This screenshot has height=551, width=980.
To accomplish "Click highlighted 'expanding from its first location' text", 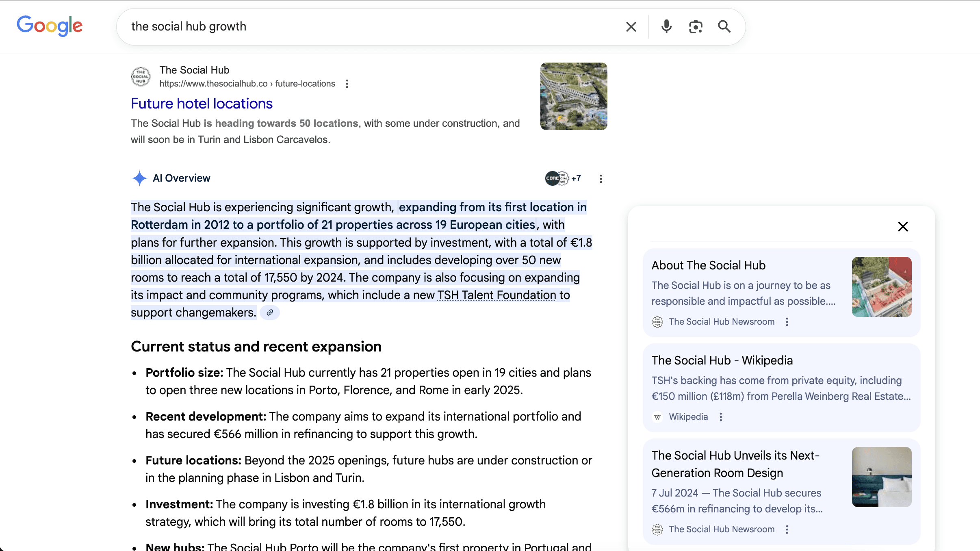I will [492, 207].
